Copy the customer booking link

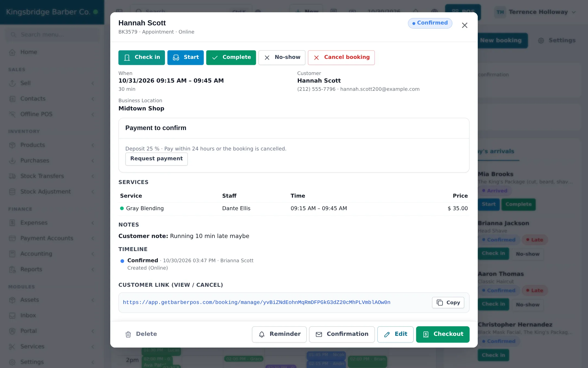[x=448, y=303]
